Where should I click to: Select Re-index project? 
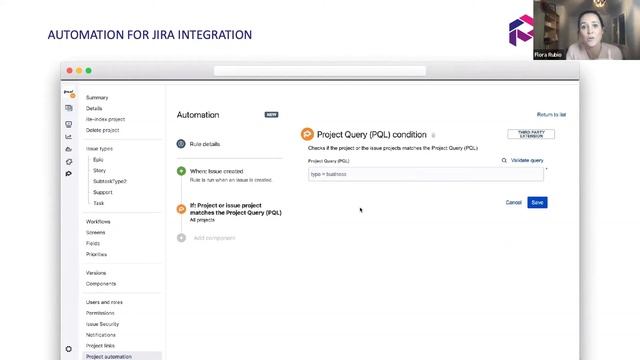105,119
